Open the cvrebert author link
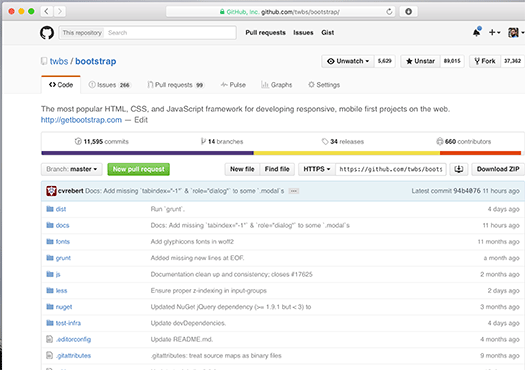This screenshot has width=525, height=370. coord(71,191)
